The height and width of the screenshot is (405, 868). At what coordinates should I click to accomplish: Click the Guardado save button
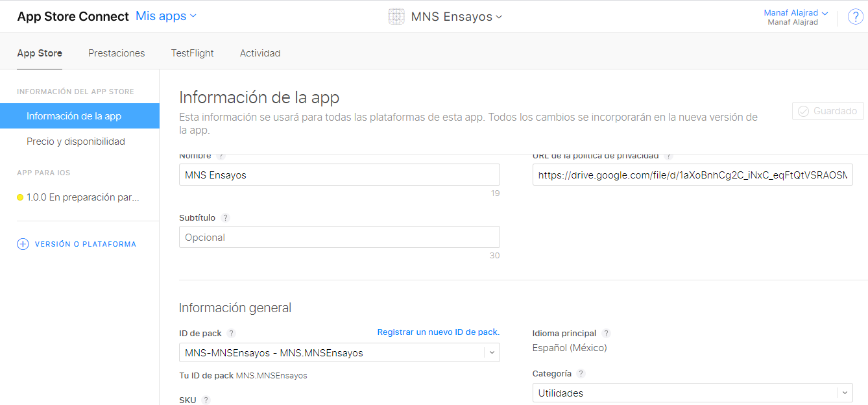tap(828, 111)
